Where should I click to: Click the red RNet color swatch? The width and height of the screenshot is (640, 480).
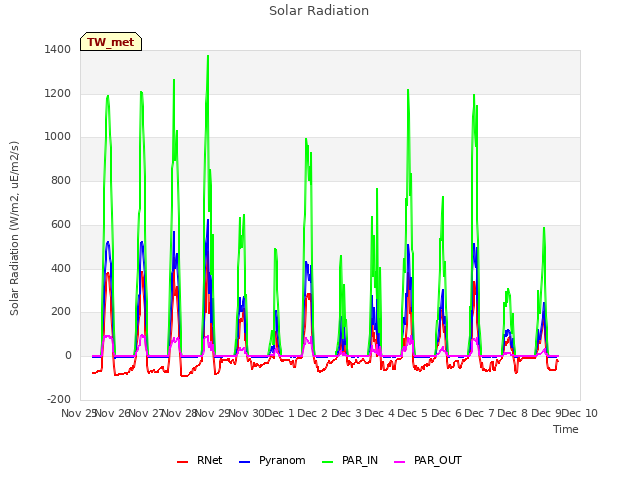[x=182, y=462]
